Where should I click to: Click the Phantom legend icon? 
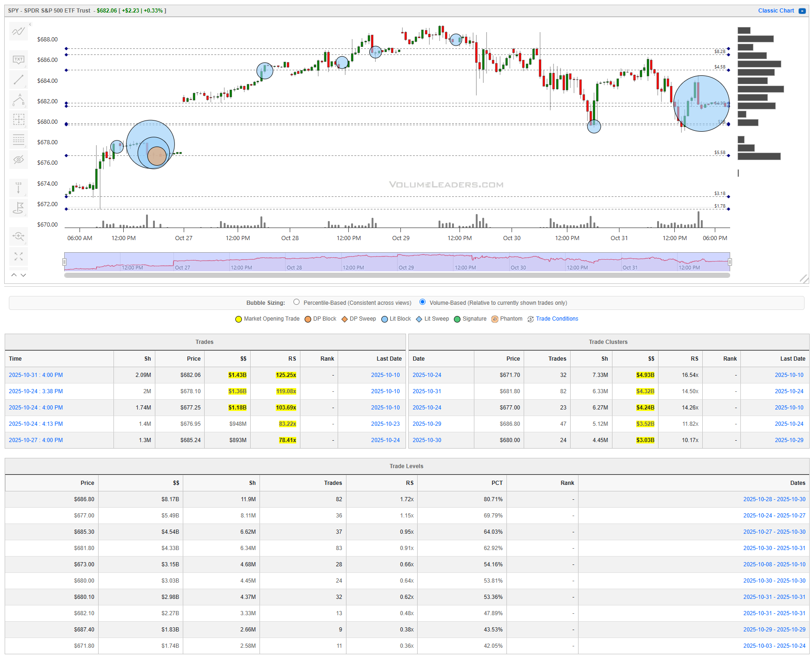(495, 319)
